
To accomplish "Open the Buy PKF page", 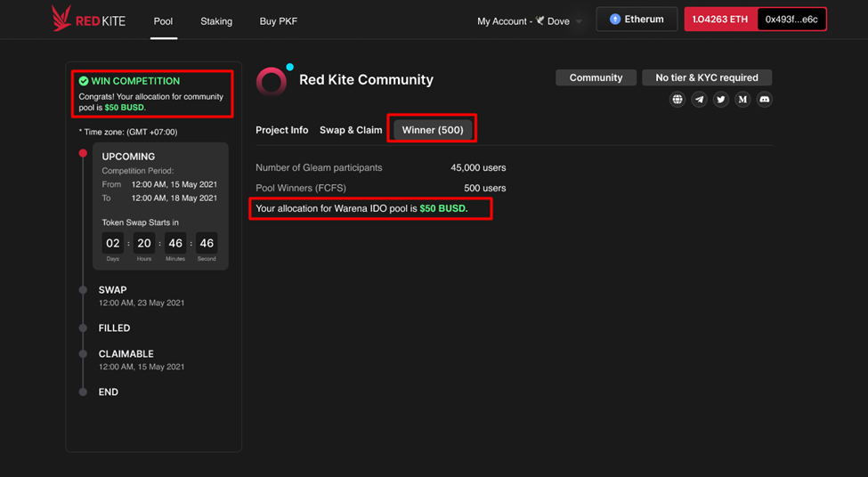I will [279, 21].
